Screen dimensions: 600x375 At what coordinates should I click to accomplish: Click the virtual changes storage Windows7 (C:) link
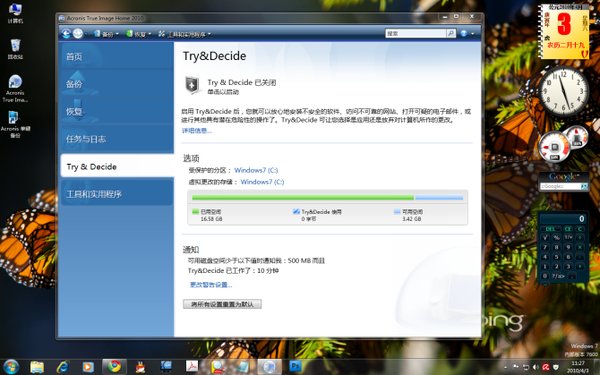click(x=262, y=182)
